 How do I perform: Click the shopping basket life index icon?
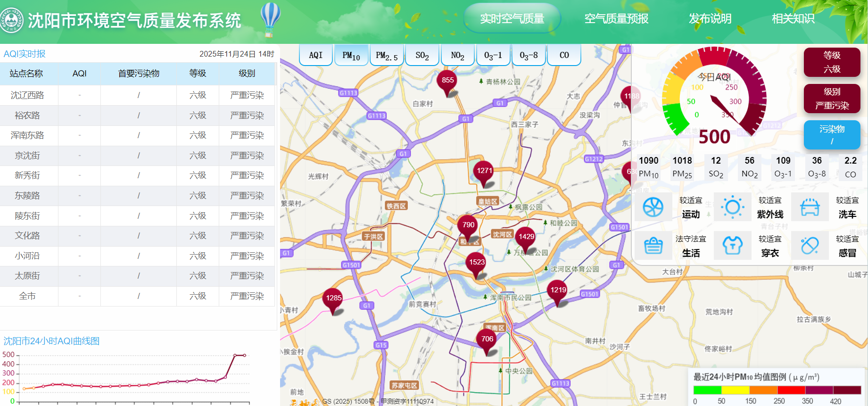click(x=653, y=246)
